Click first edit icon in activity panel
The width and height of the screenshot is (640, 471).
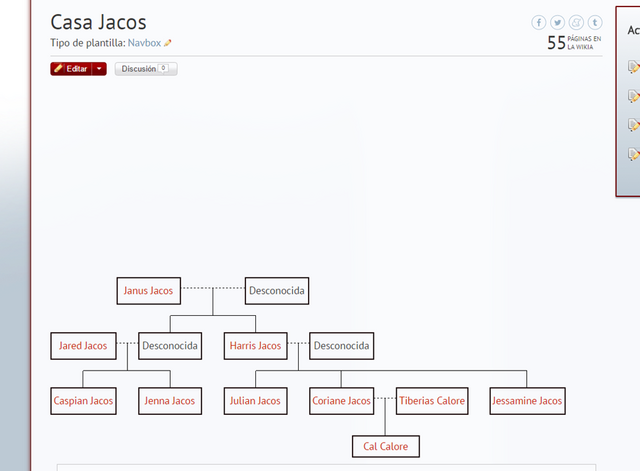pyautogui.click(x=633, y=67)
